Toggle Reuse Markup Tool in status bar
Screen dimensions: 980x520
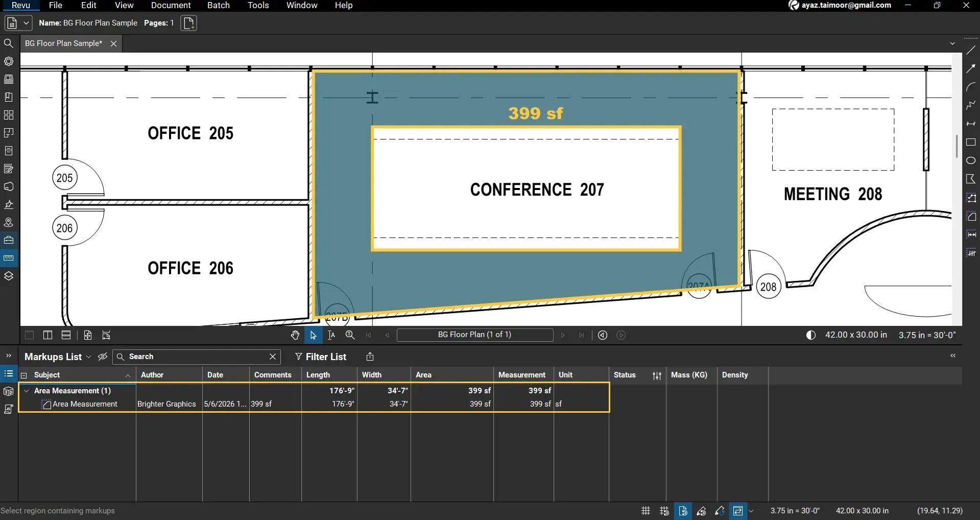720,511
